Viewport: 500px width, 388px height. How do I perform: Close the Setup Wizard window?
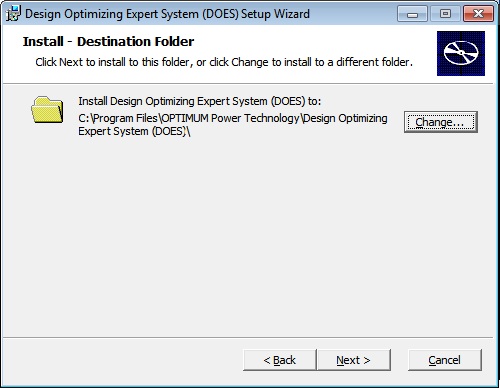pyautogui.click(x=478, y=14)
